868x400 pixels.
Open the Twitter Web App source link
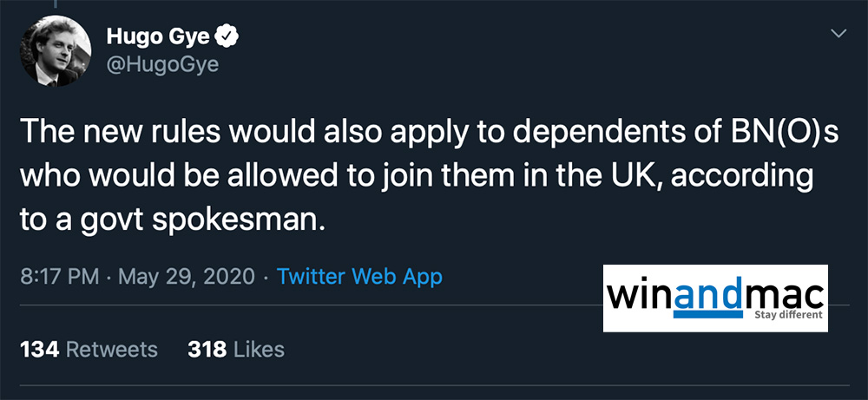coord(359,278)
